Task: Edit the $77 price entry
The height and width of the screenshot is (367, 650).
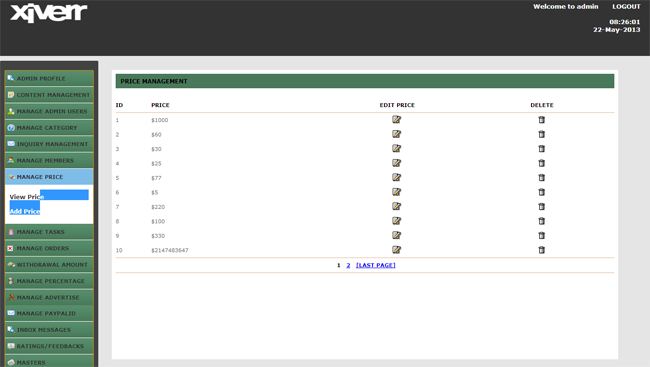Action: tap(396, 177)
